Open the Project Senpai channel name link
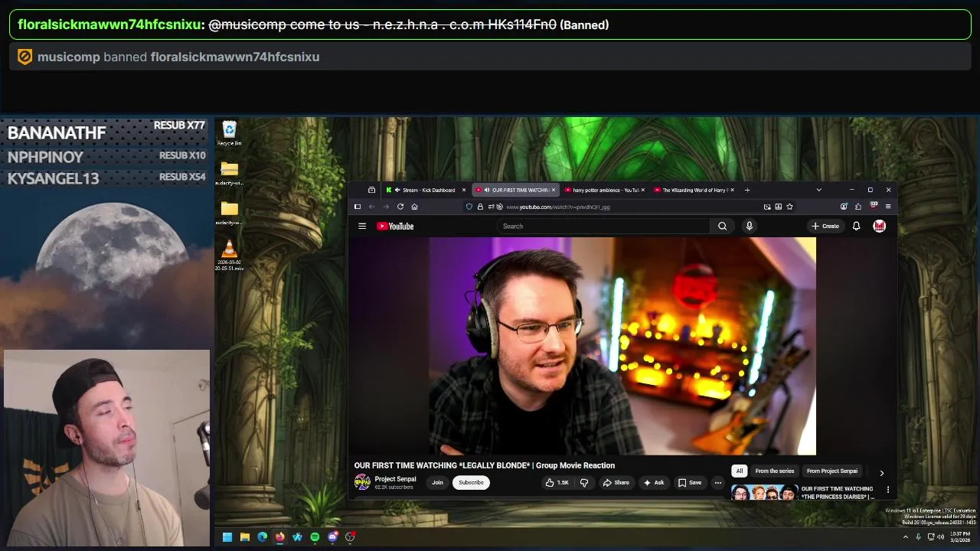Viewport: 980px width, 551px height. point(395,479)
